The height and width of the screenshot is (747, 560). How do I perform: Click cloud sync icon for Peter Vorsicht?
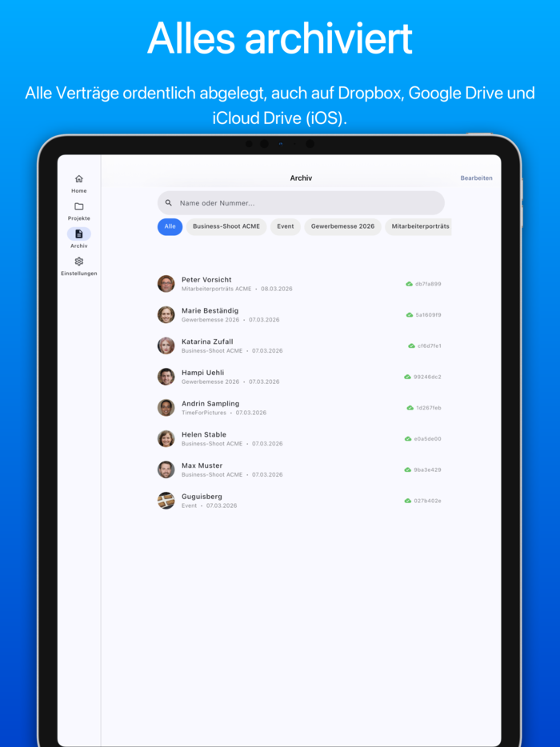[x=409, y=284]
